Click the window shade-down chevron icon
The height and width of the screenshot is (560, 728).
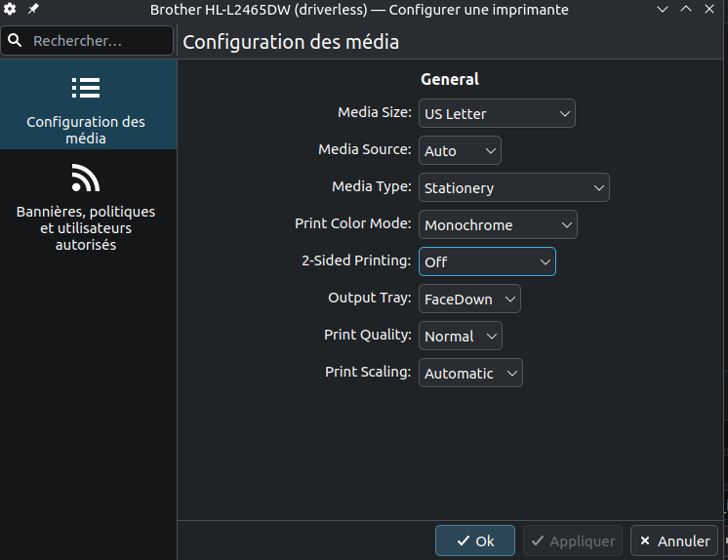(x=663, y=10)
